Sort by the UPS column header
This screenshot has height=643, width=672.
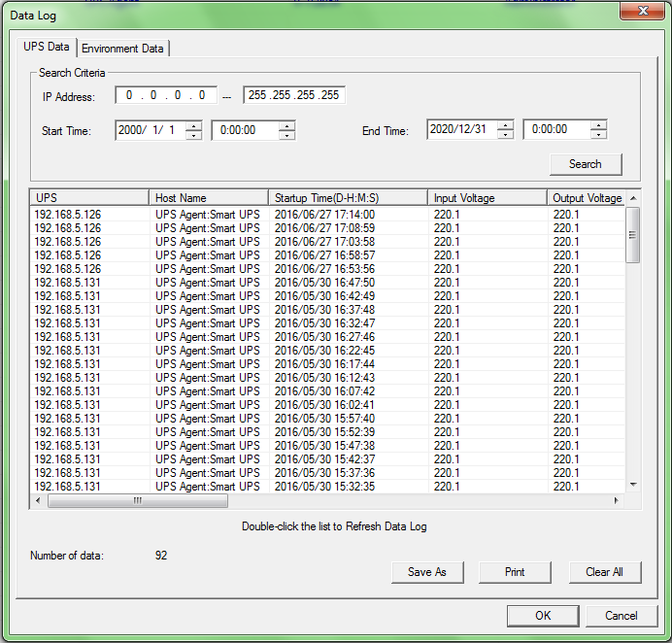coord(89,198)
